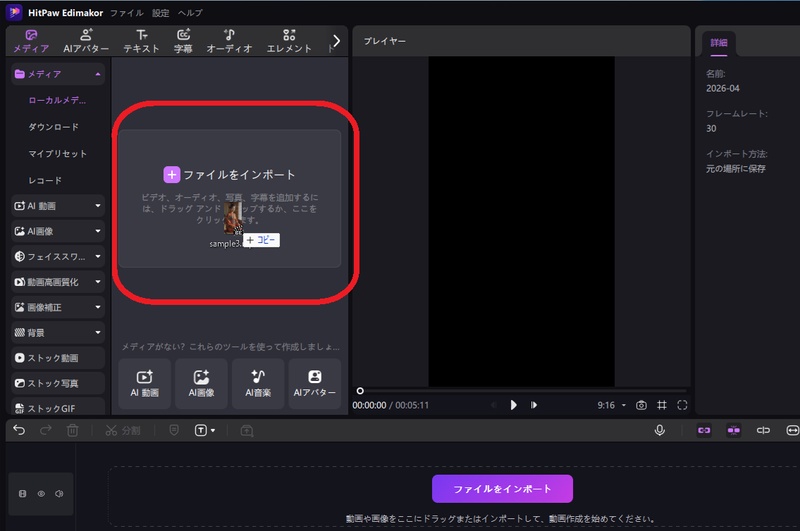Open the text tool dropdown in timeline toolbar
Image resolution: width=800 pixels, height=531 pixels.
(x=205, y=431)
